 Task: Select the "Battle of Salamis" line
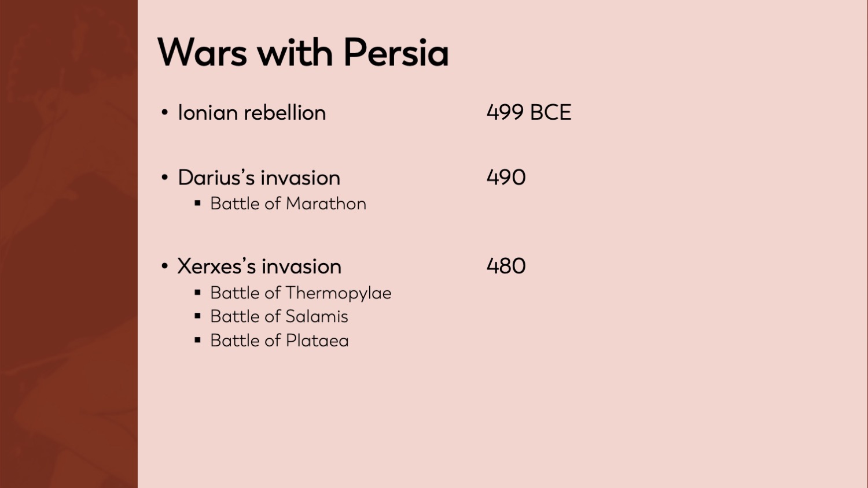point(279,317)
